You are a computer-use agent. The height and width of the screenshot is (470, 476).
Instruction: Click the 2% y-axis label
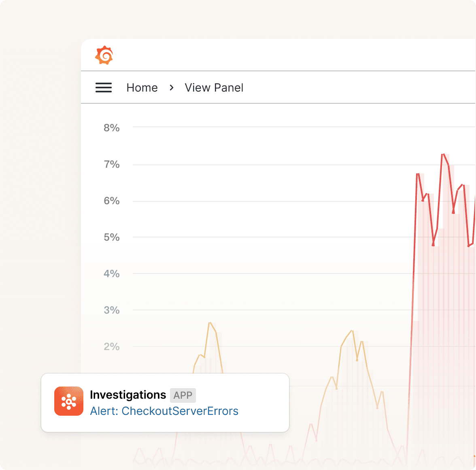coord(111,347)
